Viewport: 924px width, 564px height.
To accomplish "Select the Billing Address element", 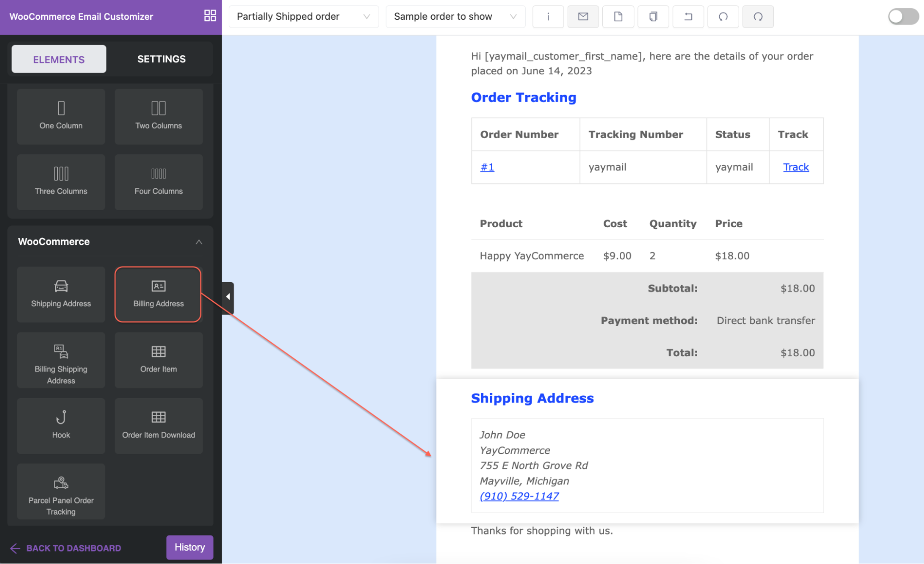I will click(x=159, y=294).
